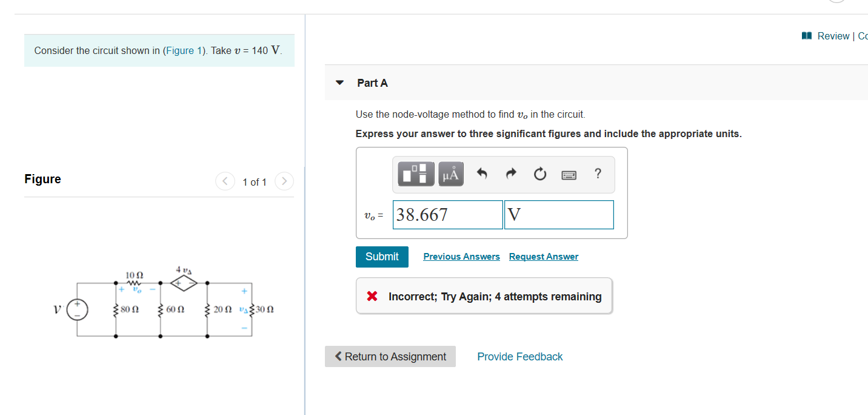Open the templates fraction tool

tap(416, 174)
